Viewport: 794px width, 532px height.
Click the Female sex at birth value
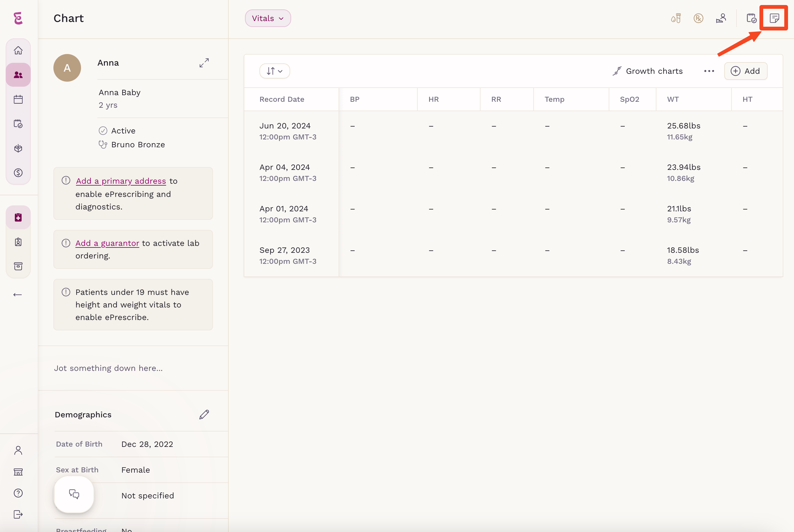coord(135,470)
